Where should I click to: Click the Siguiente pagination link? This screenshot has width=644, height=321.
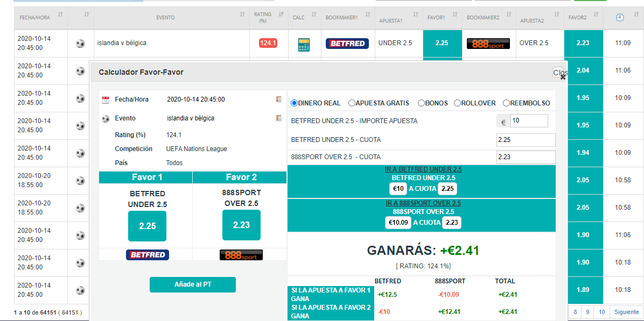[626, 312]
